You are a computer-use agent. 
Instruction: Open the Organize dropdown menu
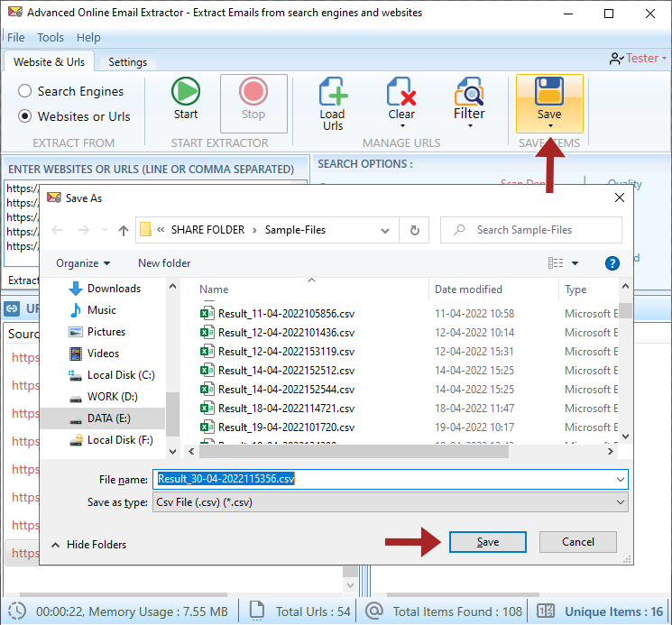(83, 263)
